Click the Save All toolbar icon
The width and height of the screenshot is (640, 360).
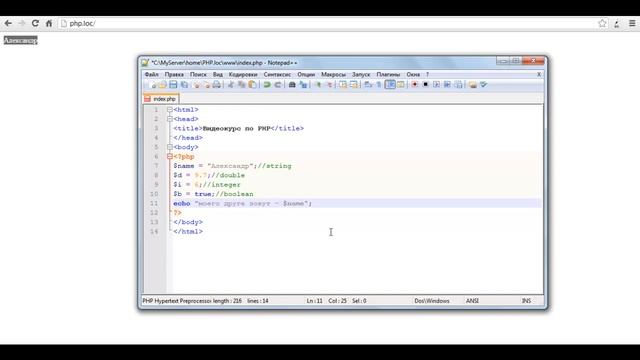tap(184, 84)
